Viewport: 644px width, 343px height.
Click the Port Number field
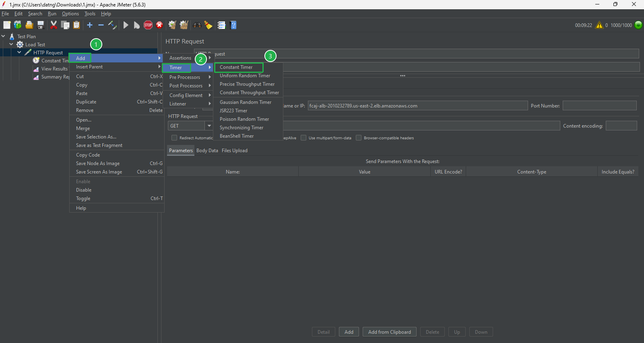600,106
